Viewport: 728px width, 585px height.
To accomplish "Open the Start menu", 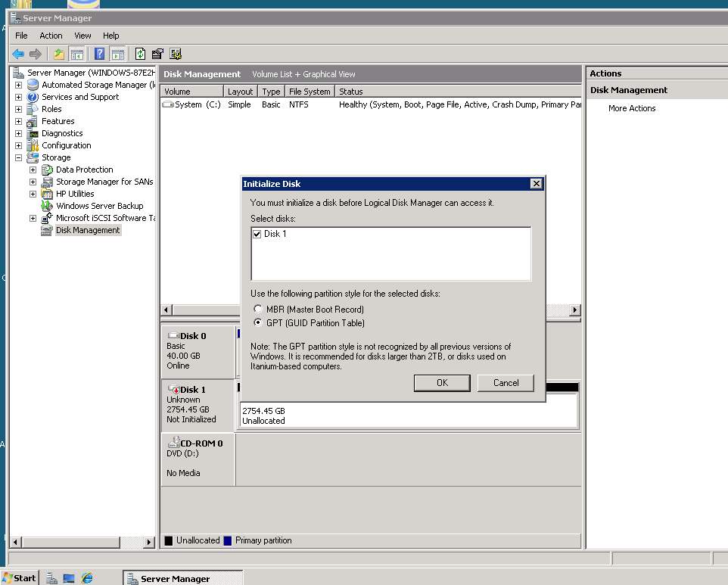I will [20, 578].
